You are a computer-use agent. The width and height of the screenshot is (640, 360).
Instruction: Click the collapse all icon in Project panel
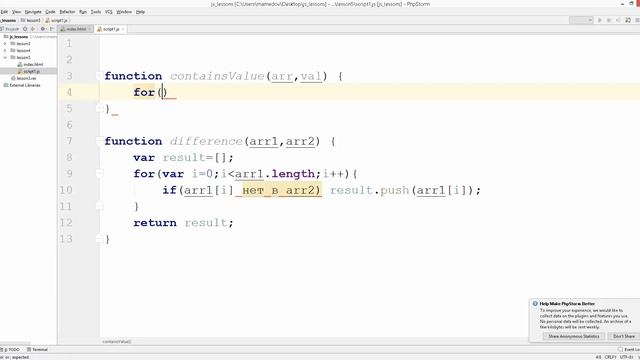33,29
